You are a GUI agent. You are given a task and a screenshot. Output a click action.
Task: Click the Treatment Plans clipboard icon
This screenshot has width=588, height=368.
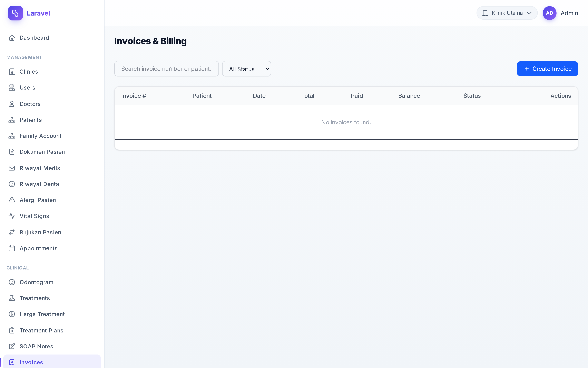point(12,331)
